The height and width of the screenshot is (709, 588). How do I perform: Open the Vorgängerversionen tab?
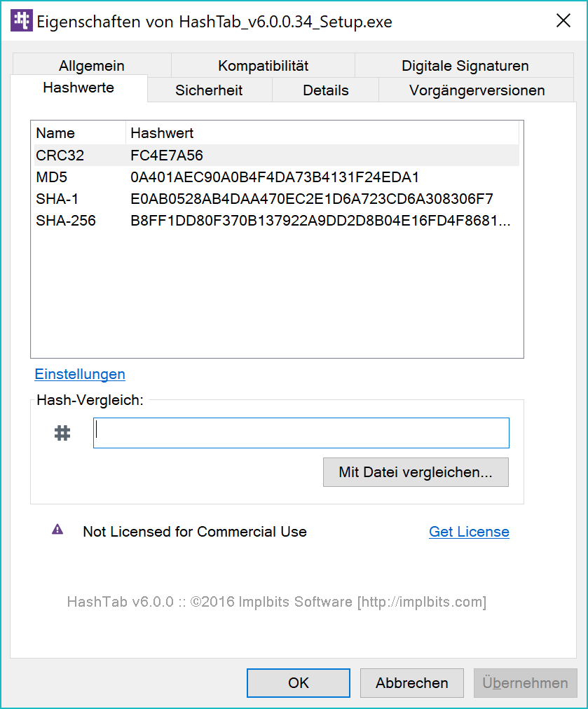pos(477,90)
